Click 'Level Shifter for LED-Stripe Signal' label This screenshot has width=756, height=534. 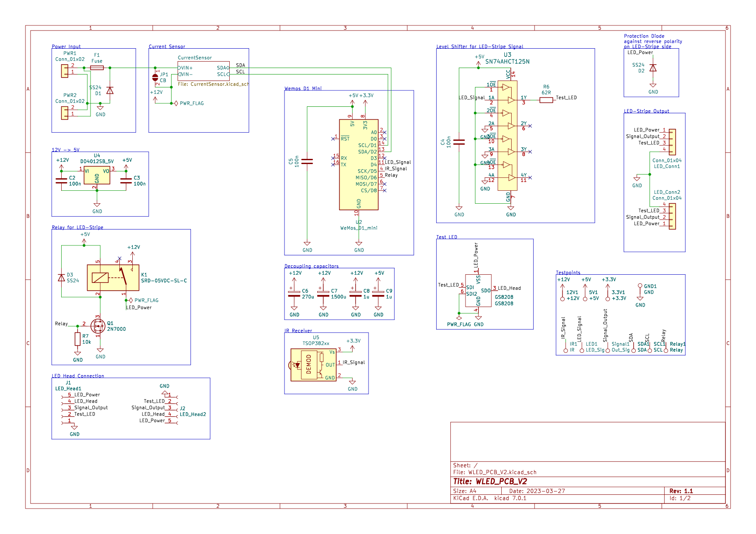480,47
